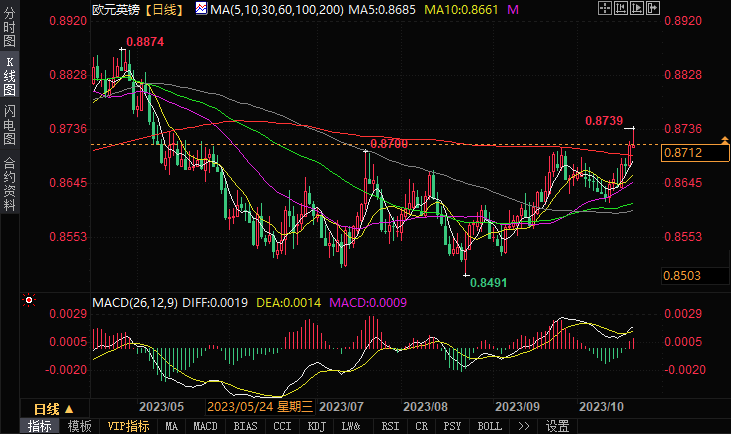Screen dimensions: 731x434
Task: Switch to the 模板 tab at bottom
Action: [78, 426]
